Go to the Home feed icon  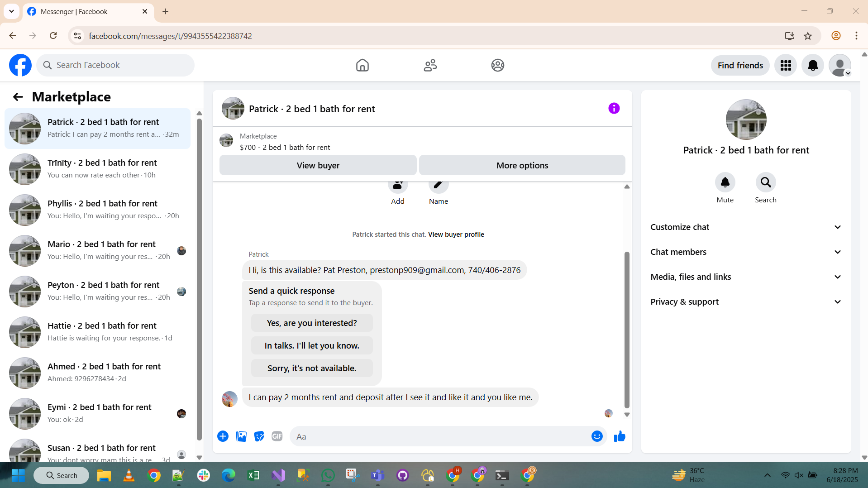tap(362, 65)
